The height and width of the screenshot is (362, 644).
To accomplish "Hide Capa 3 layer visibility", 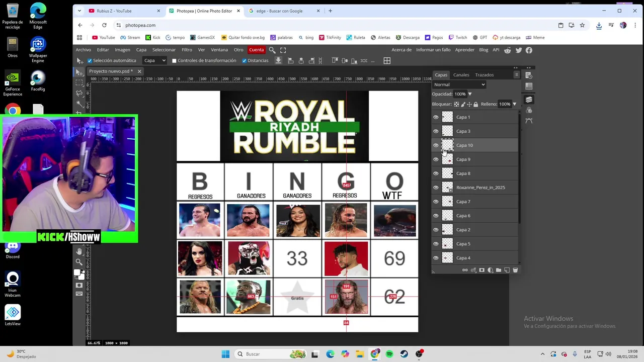I will pos(436,131).
